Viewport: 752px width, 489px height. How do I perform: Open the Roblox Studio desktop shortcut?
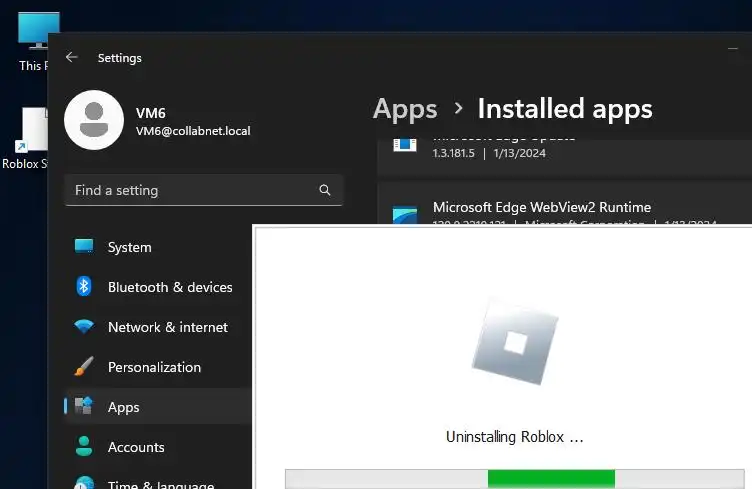point(25,139)
